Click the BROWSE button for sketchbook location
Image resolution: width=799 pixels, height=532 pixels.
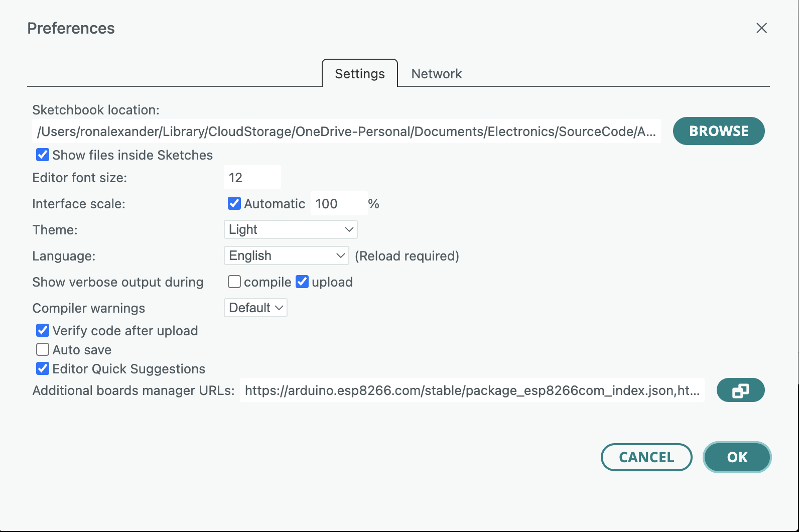click(x=718, y=131)
